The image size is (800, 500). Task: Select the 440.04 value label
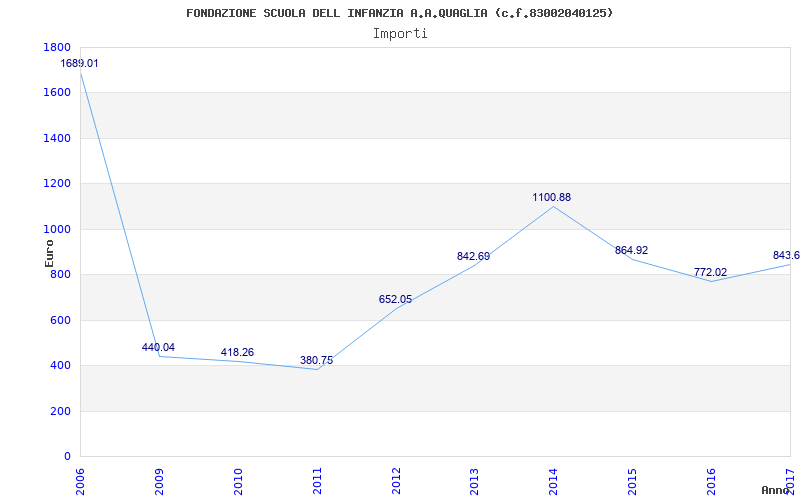point(158,347)
